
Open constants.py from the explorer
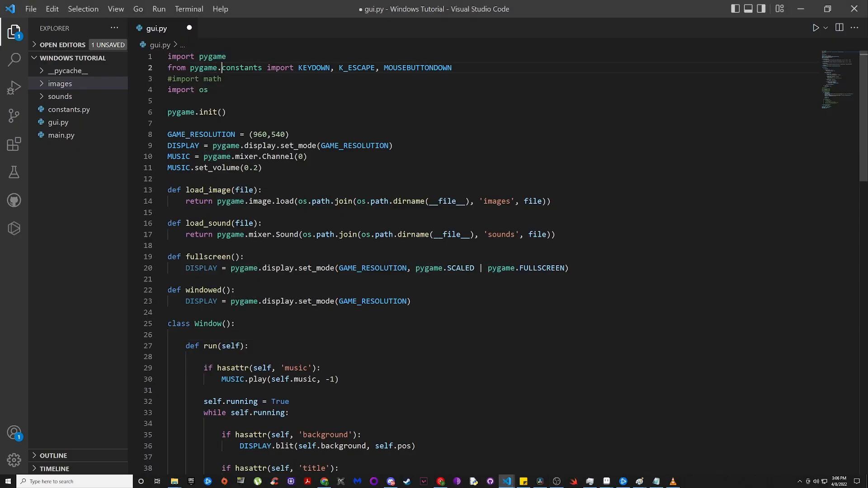(69, 109)
